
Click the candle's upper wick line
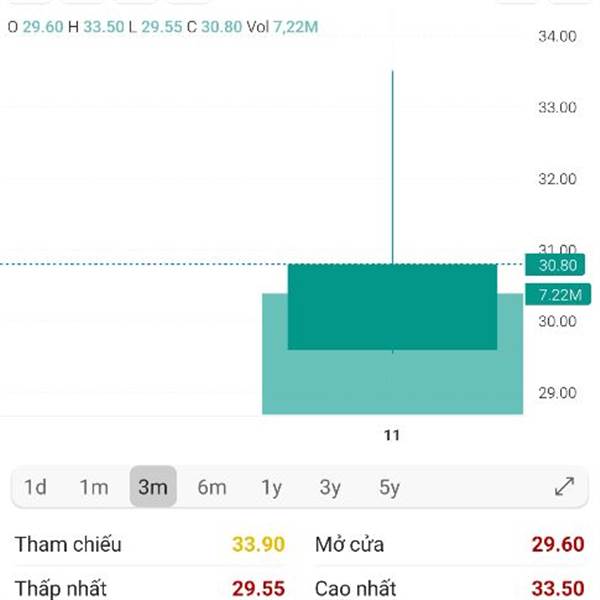tap(393, 167)
